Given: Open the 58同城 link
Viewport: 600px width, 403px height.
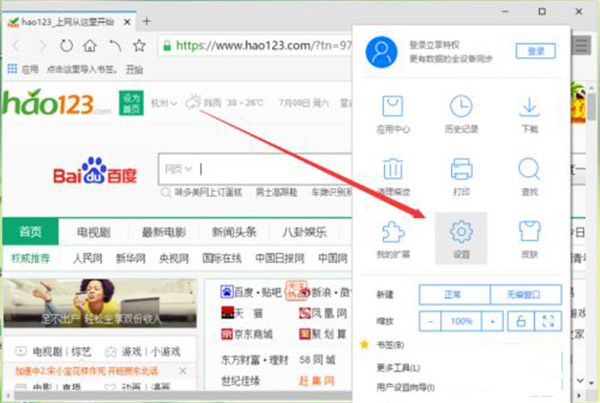Looking at the screenshot, I should [317, 360].
